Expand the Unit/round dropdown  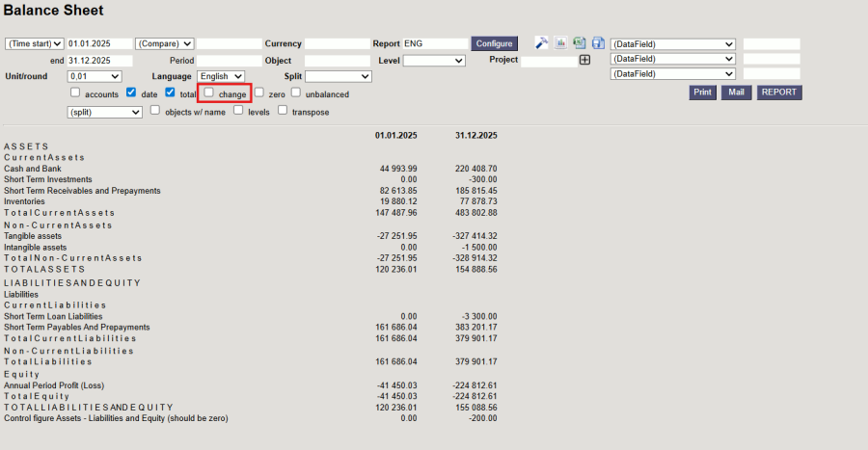[x=95, y=76]
